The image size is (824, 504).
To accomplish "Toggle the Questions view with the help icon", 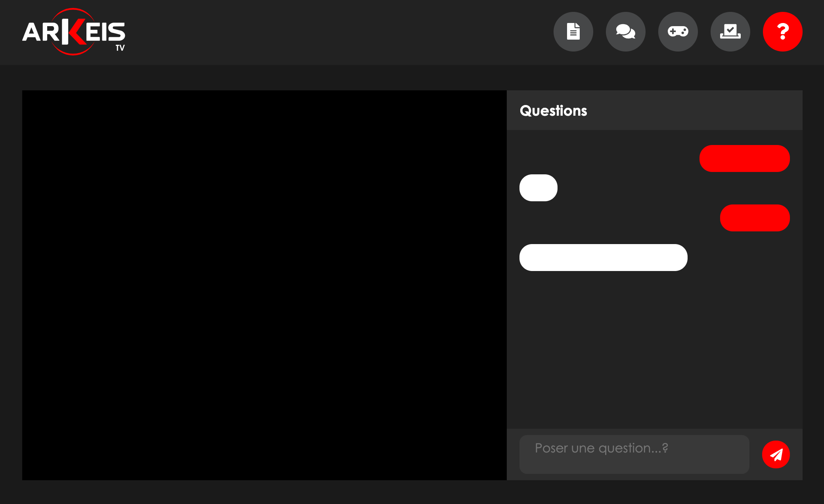I will click(x=782, y=32).
